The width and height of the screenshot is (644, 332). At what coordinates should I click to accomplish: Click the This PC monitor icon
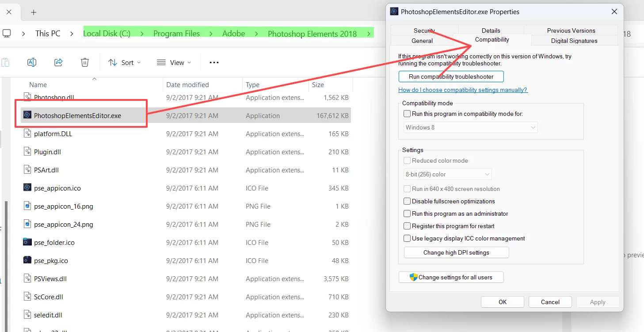(7, 33)
